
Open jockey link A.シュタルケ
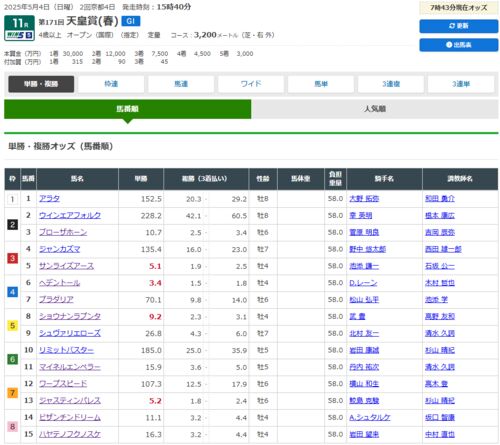tap(370, 417)
